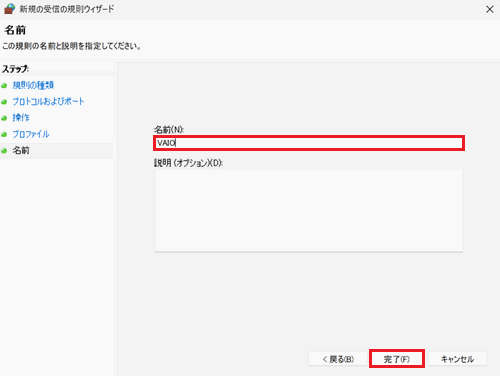
Task: Close the new inbound rule wizard
Action: (489, 9)
